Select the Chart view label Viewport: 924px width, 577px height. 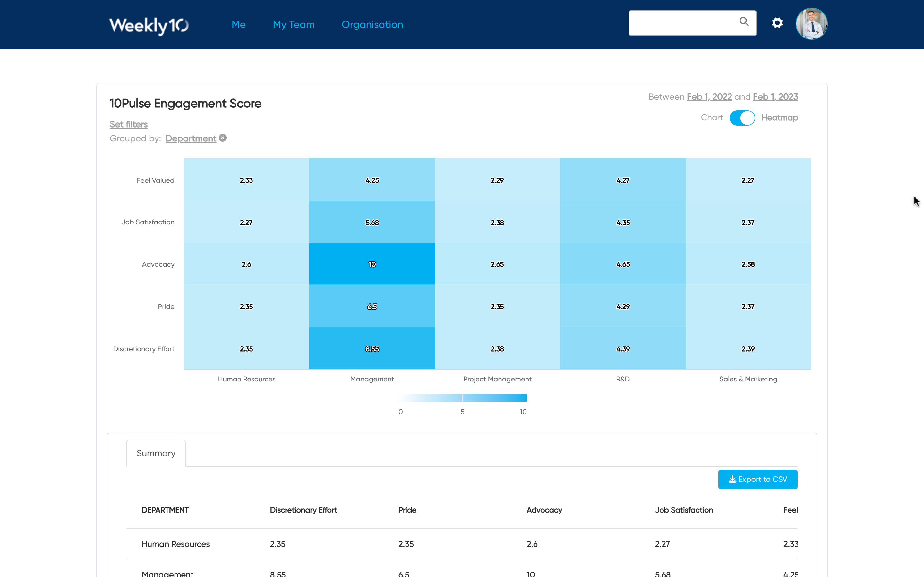711,118
